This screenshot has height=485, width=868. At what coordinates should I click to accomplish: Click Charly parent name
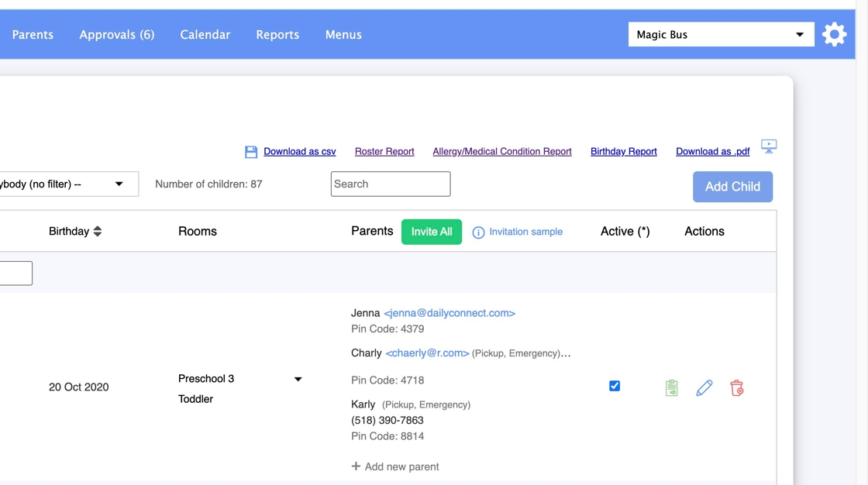pyautogui.click(x=367, y=353)
